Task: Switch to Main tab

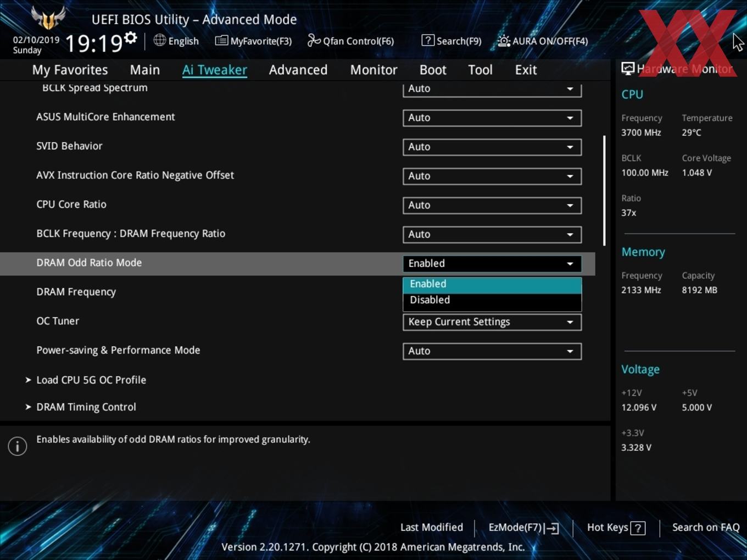Action: (145, 70)
